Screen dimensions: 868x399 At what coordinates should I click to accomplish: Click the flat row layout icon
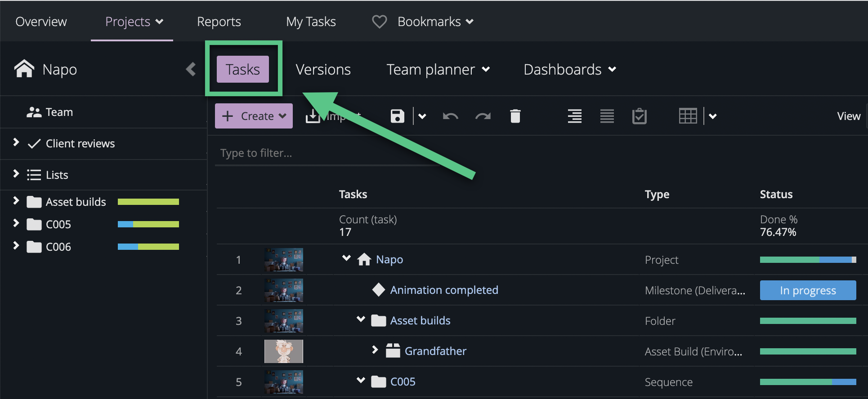point(607,116)
